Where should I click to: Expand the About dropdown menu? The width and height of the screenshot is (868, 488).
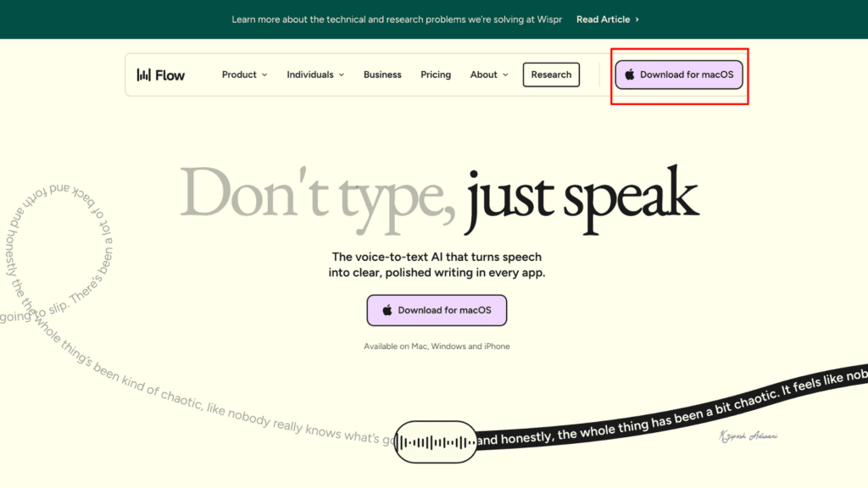(489, 75)
